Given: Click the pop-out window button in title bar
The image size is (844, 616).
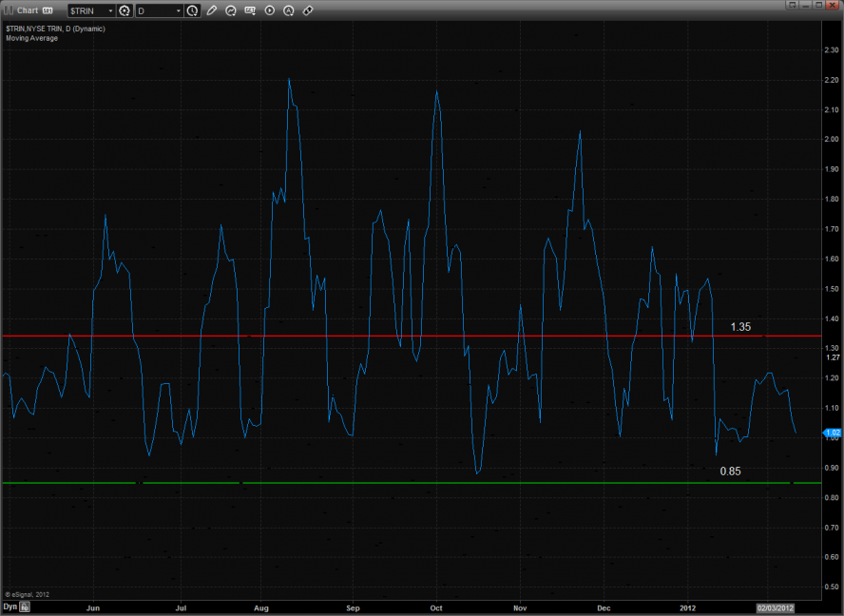Looking at the screenshot, I should point(791,6).
